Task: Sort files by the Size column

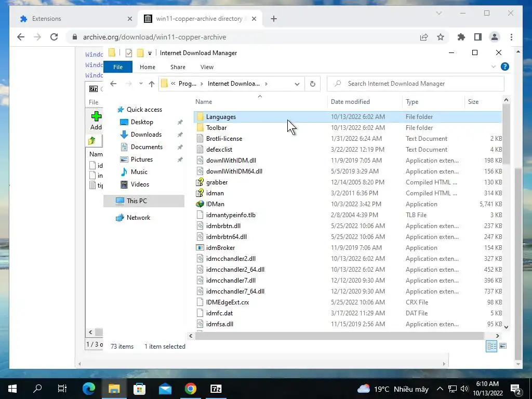Action: click(483, 101)
